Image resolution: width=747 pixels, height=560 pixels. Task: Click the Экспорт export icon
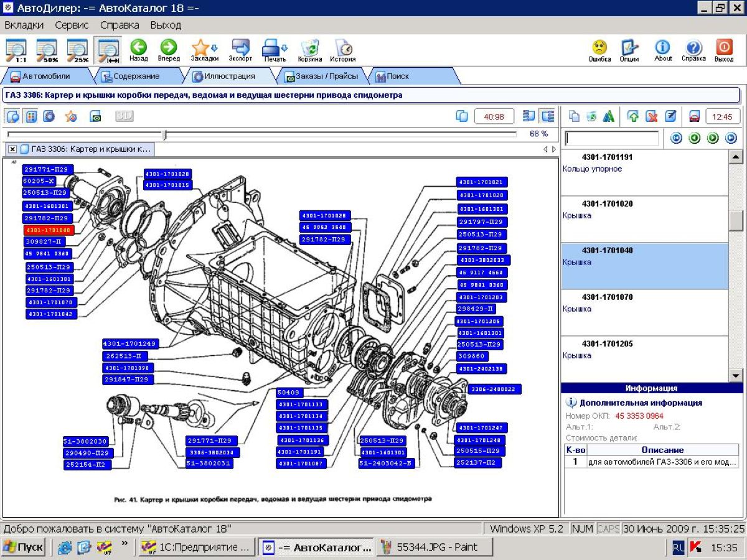(x=240, y=50)
